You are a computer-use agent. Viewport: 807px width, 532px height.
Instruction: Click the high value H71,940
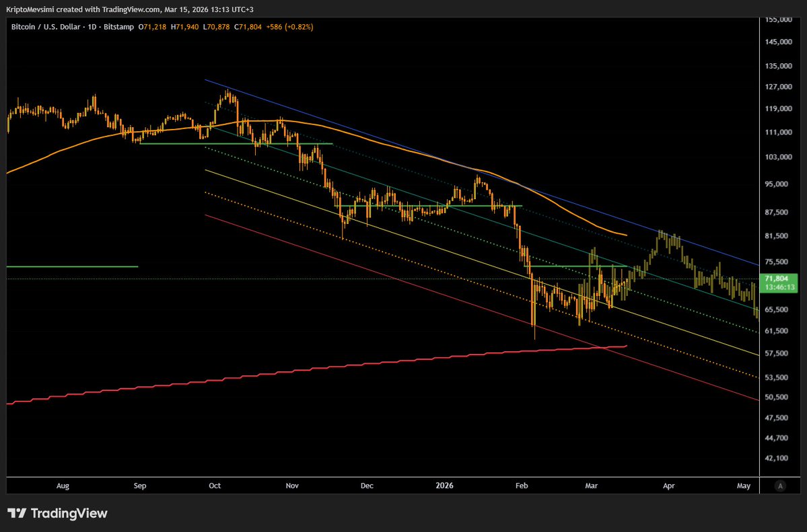185,27
